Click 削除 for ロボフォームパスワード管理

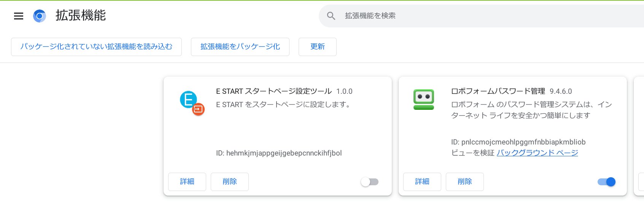(x=465, y=182)
